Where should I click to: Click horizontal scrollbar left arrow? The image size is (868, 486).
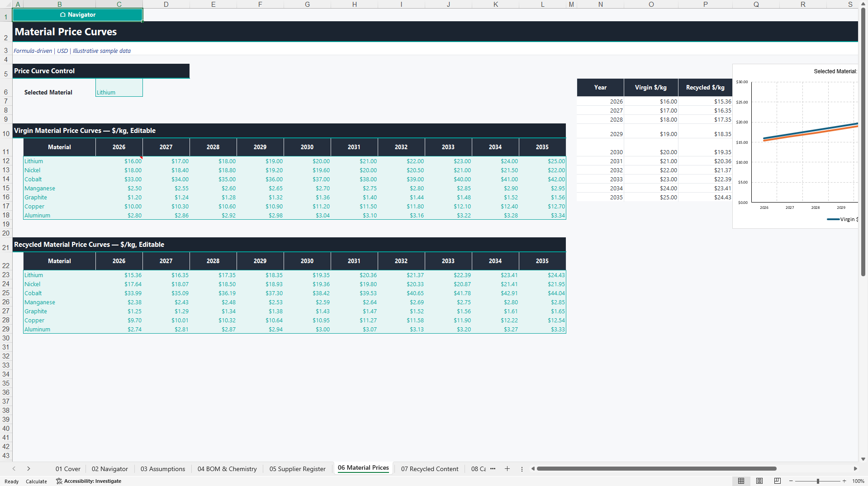click(x=533, y=469)
